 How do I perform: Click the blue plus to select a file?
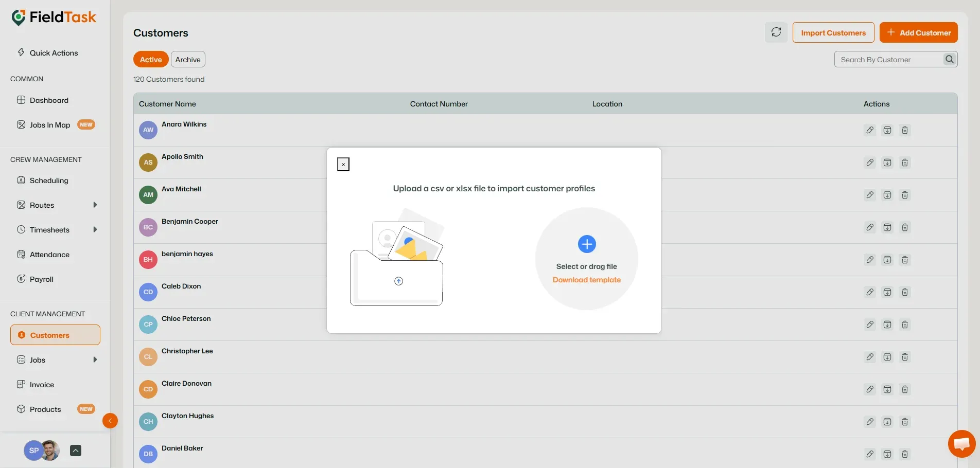coord(587,244)
